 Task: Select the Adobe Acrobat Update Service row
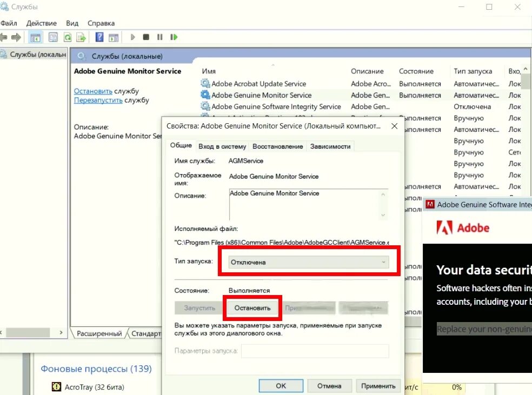pos(361,84)
